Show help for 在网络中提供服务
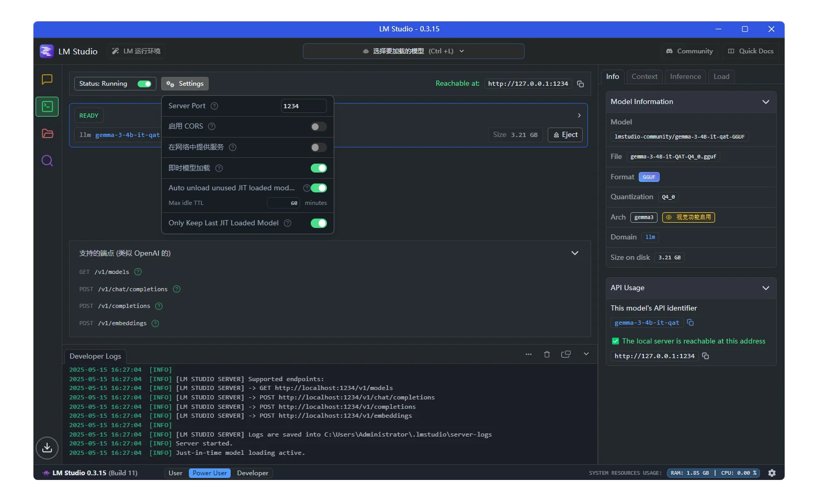The width and height of the screenshot is (815, 504). [x=233, y=147]
